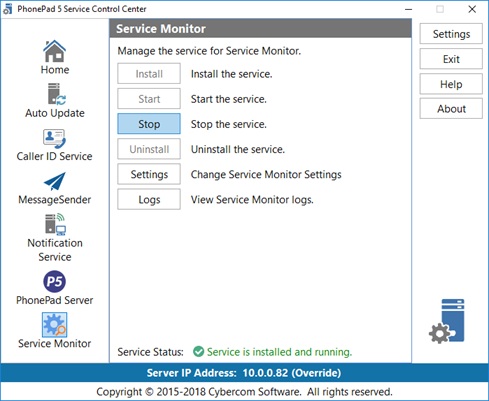Click the Cybercom Software copyright text
The image size is (489, 401).
click(244, 392)
